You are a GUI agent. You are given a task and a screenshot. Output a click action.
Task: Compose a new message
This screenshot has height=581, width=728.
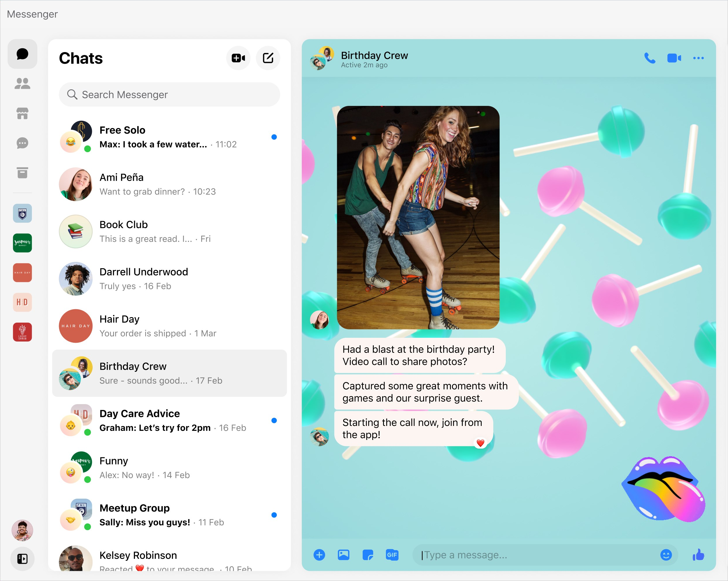tap(268, 58)
